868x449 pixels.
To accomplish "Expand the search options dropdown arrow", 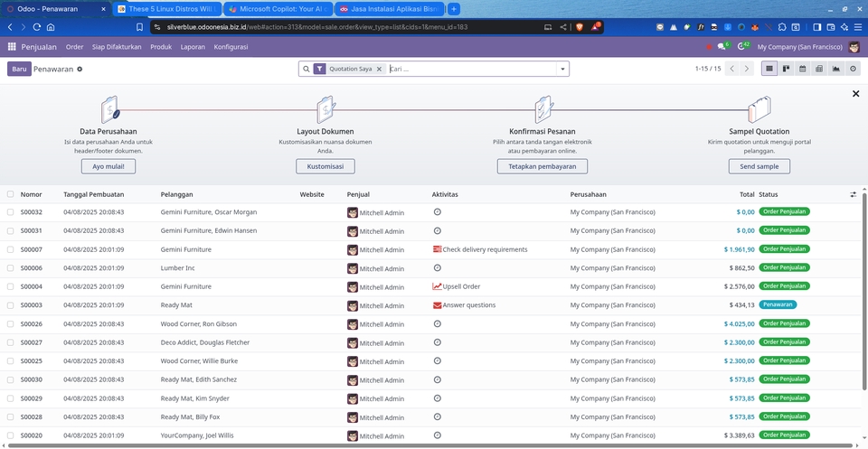I will pos(562,69).
